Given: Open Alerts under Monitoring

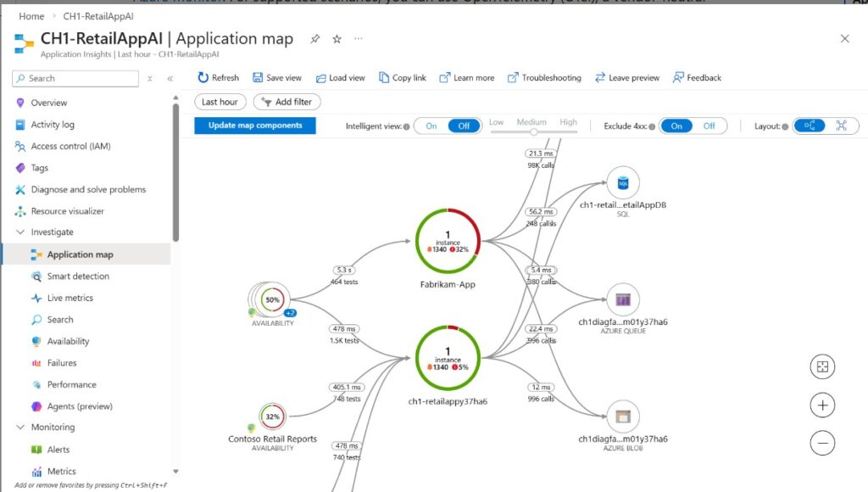Looking at the screenshot, I should (58, 450).
